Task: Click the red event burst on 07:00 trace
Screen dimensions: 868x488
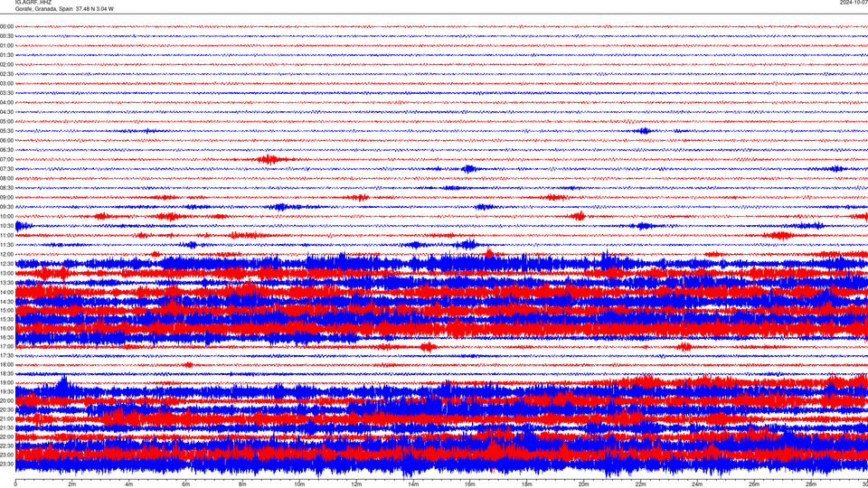Action: point(270,159)
